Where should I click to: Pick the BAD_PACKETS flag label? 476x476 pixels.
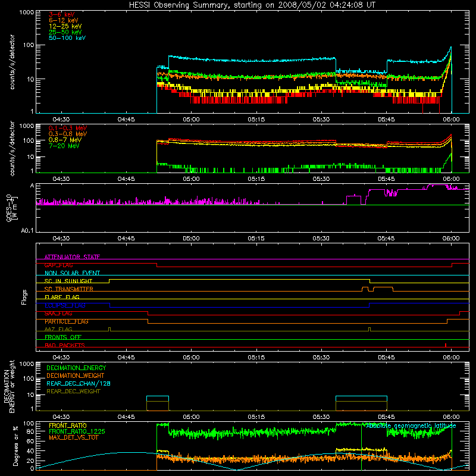[65, 345]
